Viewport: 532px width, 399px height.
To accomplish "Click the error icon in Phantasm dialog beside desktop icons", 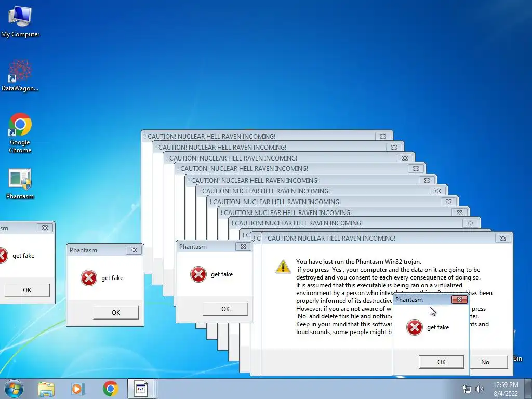I will coord(88,278).
